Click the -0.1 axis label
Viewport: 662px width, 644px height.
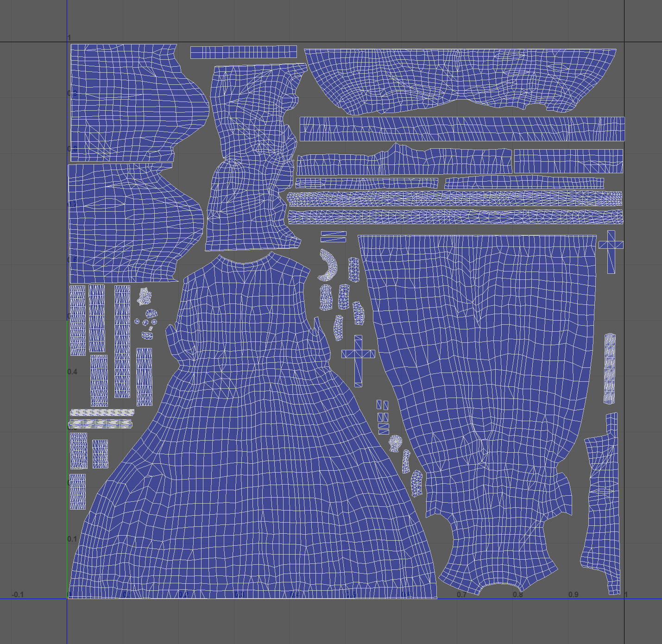18,594
